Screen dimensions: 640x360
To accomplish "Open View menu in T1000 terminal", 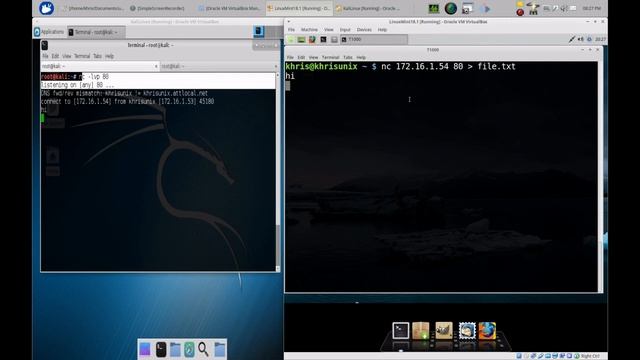I will [x=313, y=58].
